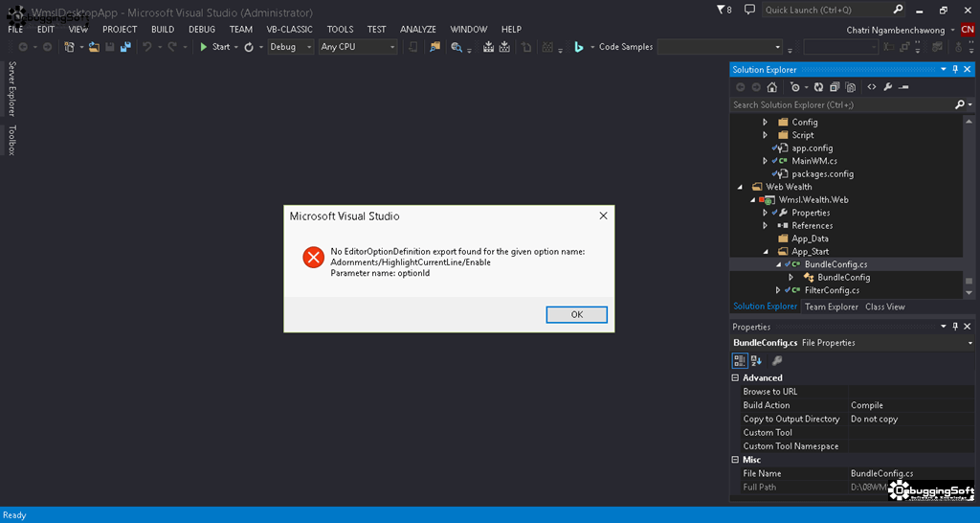Expand the Config folder
Image resolution: width=980 pixels, height=523 pixels.
click(x=765, y=122)
